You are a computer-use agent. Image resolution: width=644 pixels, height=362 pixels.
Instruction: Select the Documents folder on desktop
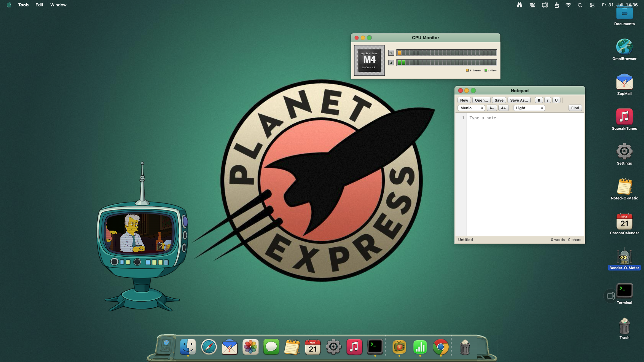pos(624,17)
